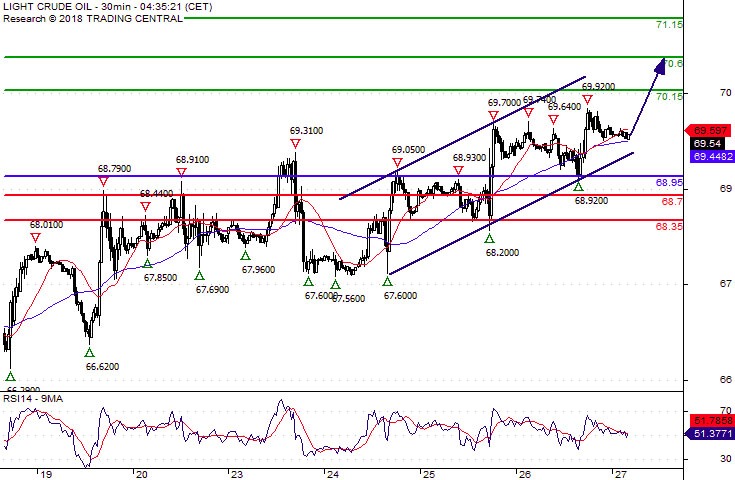The image size is (735, 480).
Task: Click the RSI14 - 9MA indicator label
Action: [x=33, y=398]
